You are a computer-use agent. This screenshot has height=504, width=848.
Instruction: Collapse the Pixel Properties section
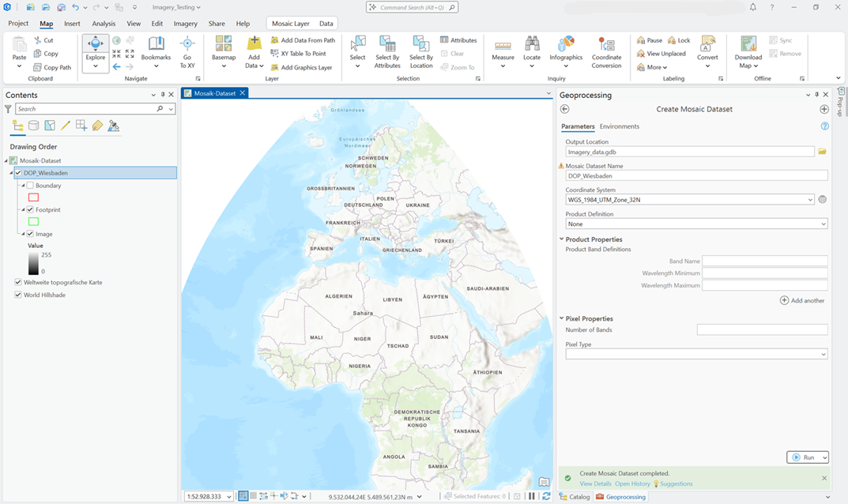(561, 318)
